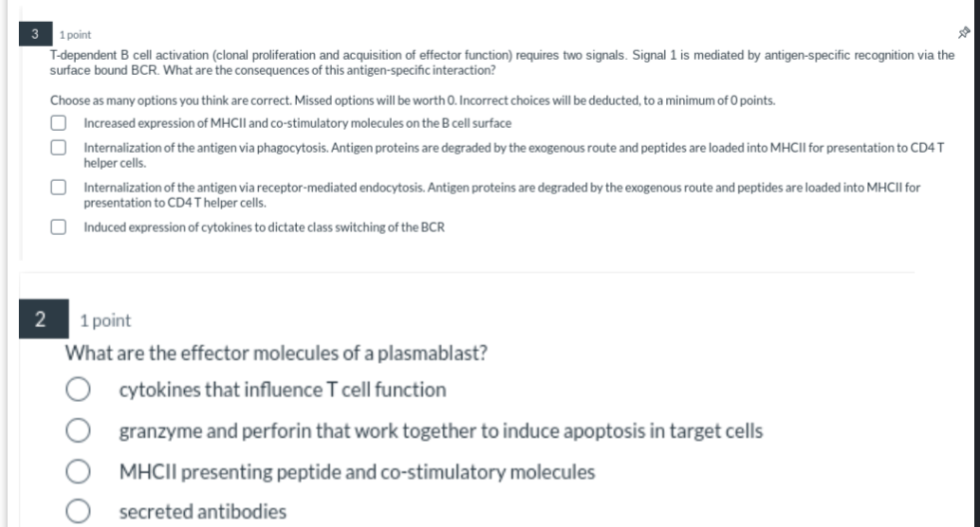This screenshot has height=527, width=980.
Task: Check the 'receptor-mediated endocytosis' option
Action: [x=58, y=188]
